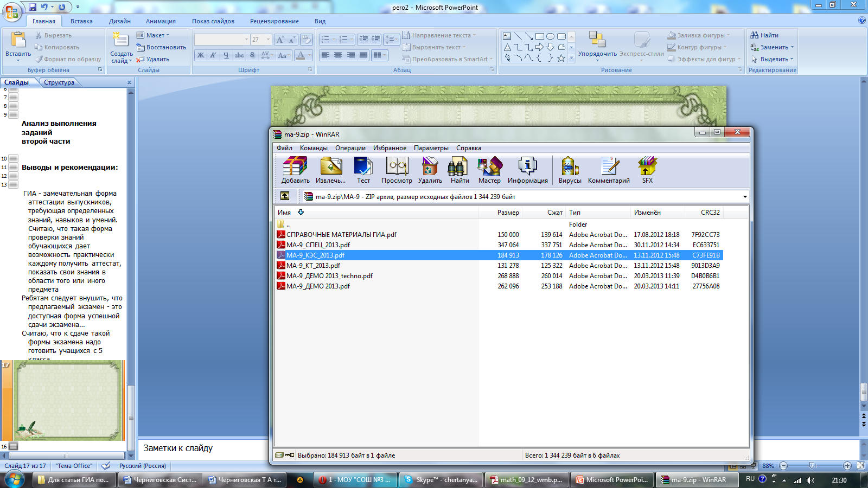Open the WinRAR Wizard (Мастер) icon

coord(489,170)
